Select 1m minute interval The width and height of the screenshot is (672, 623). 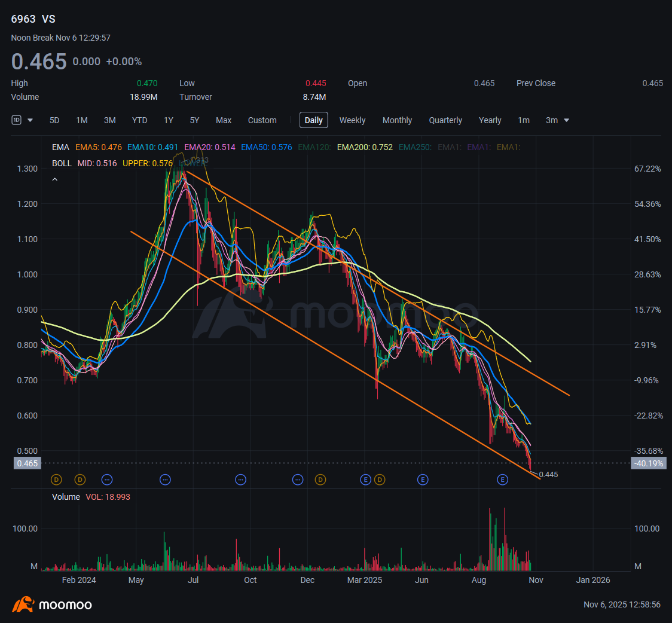pyautogui.click(x=524, y=120)
